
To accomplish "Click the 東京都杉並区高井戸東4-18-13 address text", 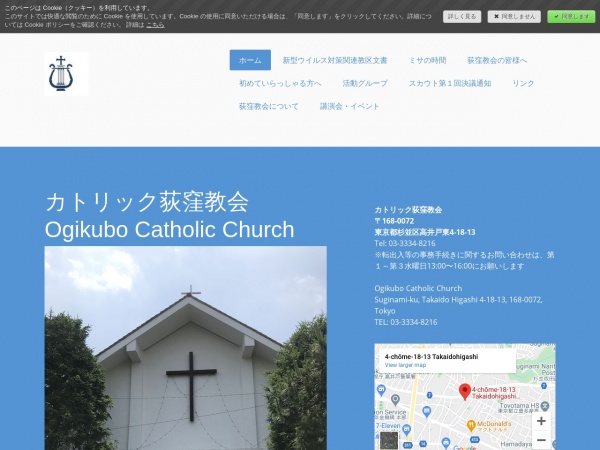I will click(425, 232).
